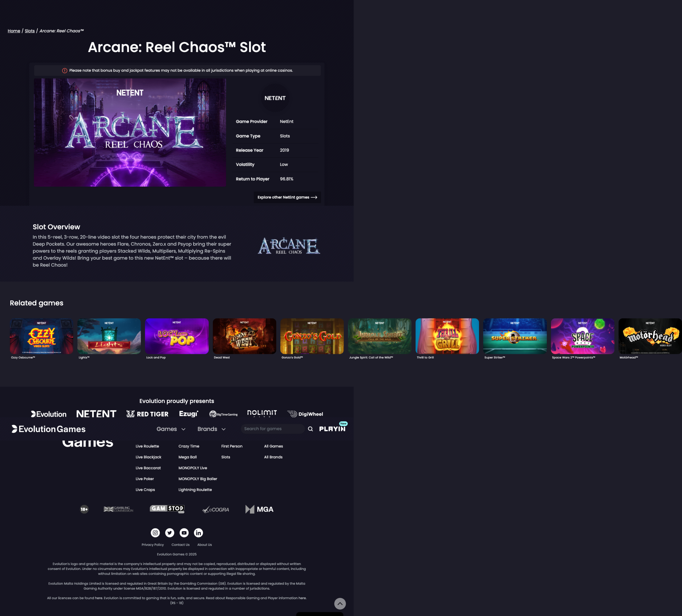
Task: Open the Dead West game thumbnail
Action: 244,336
